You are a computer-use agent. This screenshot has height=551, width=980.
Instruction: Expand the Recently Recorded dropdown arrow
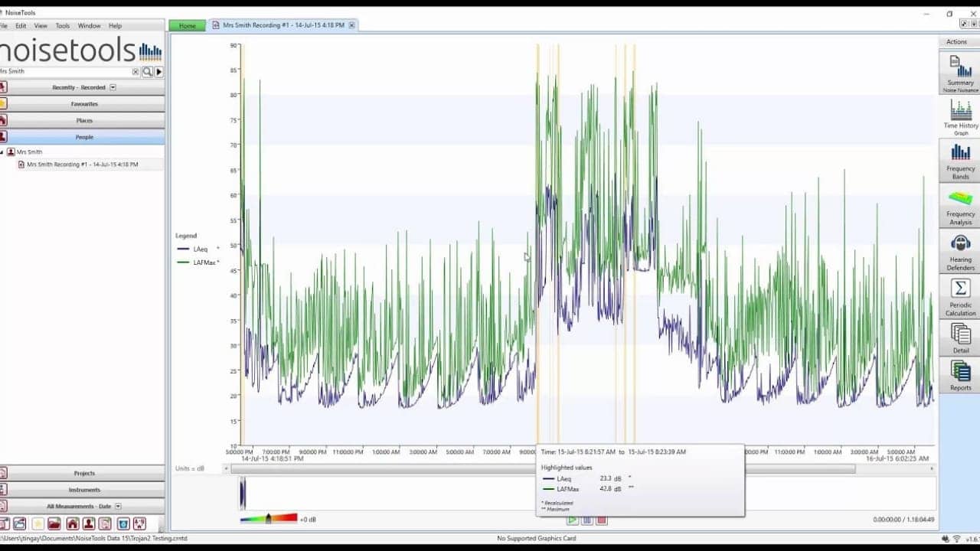(113, 87)
